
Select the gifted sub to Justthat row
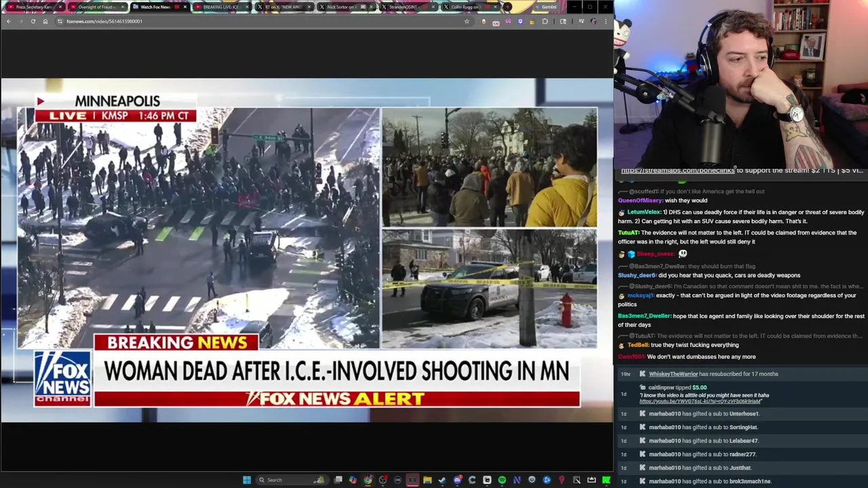[x=743, y=468]
